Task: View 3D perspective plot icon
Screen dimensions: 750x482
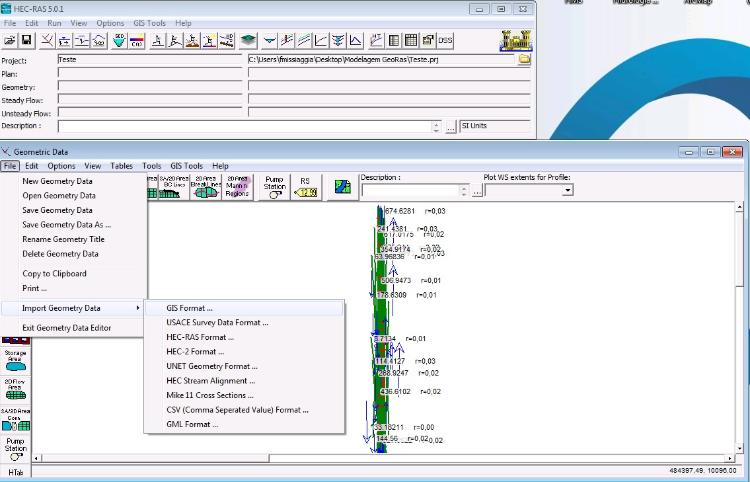Action: [338, 41]
